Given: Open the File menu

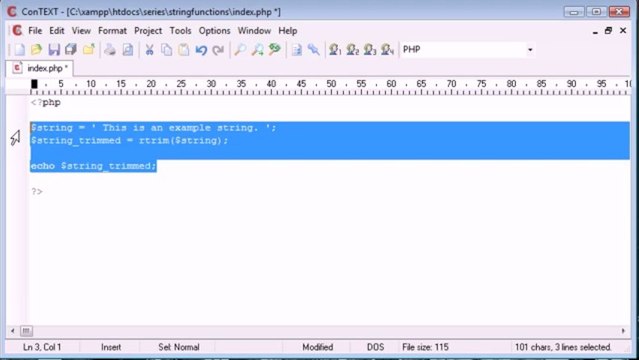Looking at the screenshot, I should [x=35, y=31].
